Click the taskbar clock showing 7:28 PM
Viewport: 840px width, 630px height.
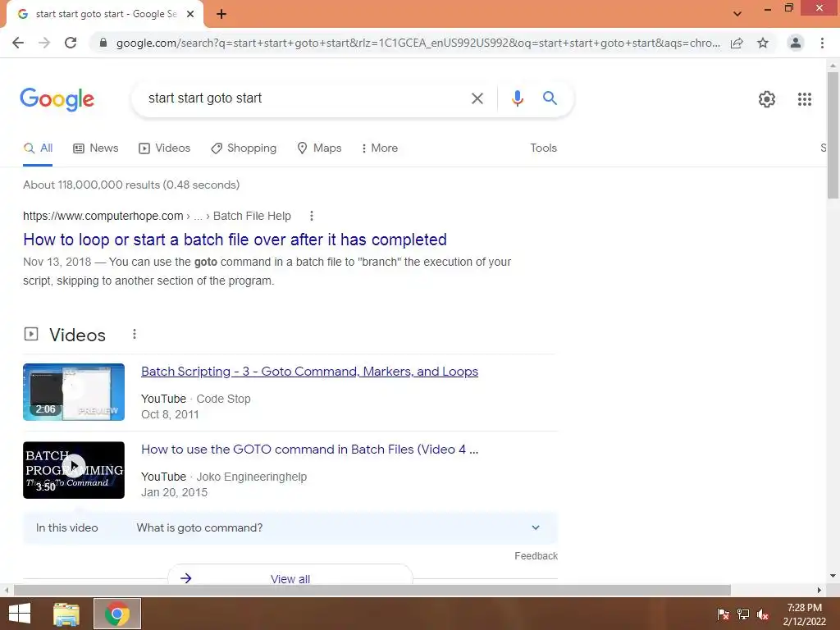(x=804, y=614)
